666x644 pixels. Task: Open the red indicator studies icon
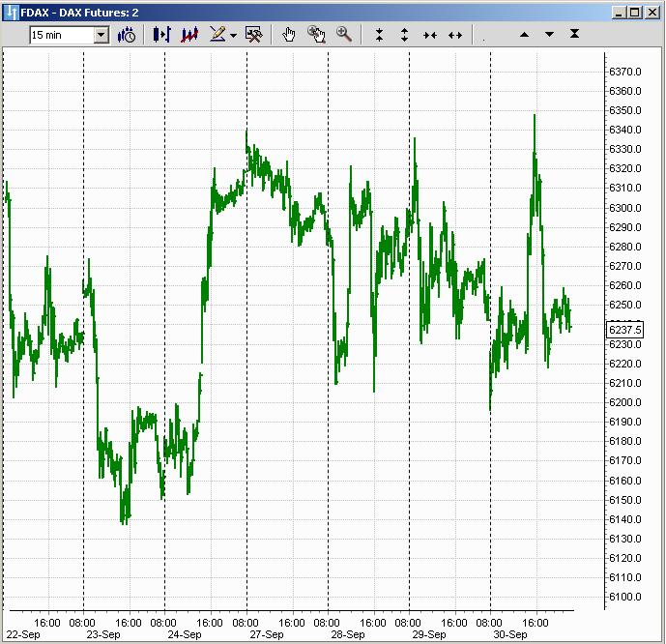189,35
